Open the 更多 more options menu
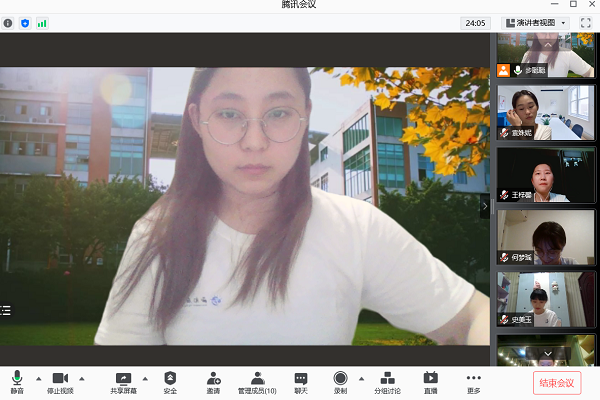 click(473, 378)
